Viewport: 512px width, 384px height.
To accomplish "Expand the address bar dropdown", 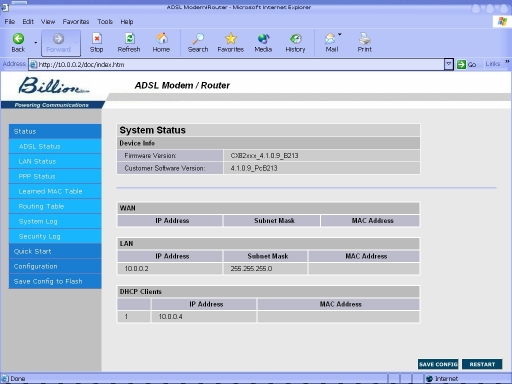I will [x=449, y=64].
